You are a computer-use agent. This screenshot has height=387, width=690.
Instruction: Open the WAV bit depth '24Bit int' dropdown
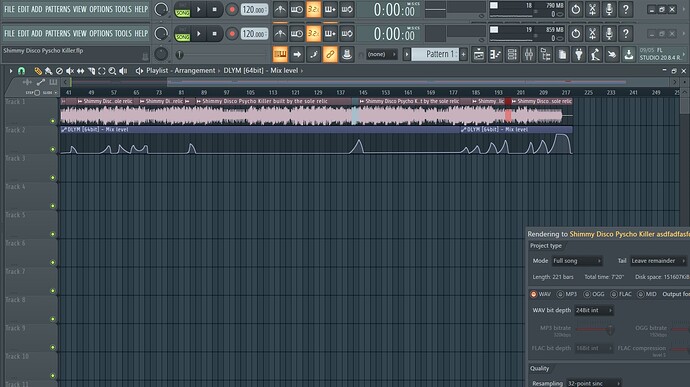click(594, 310)
